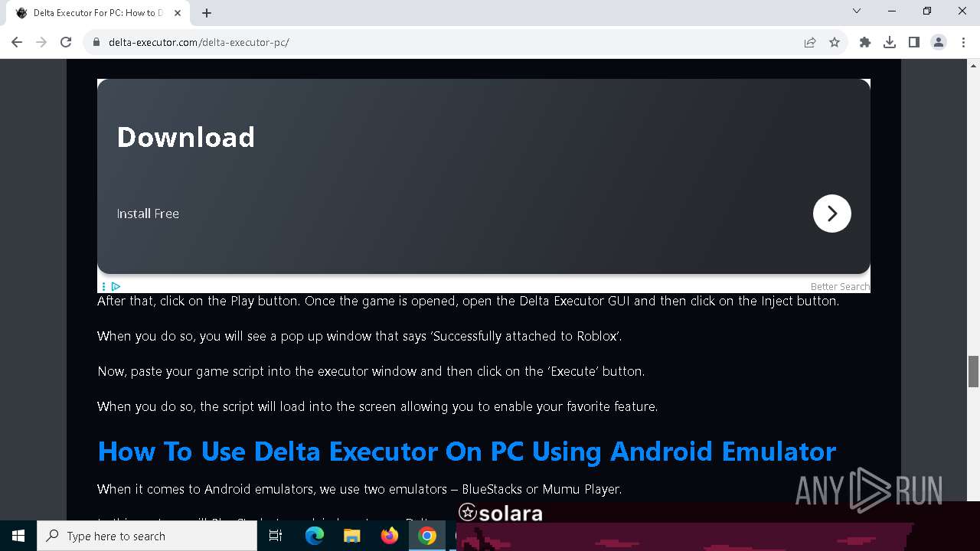Click the delta-executor.com address bar
The width and height of the screenshot is (980, 551).
444,43
